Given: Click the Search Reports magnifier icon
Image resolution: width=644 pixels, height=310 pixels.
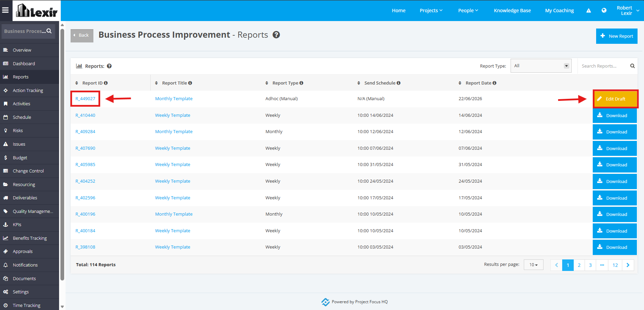Looking at the screenshot, I should click(x=632, y=66).
